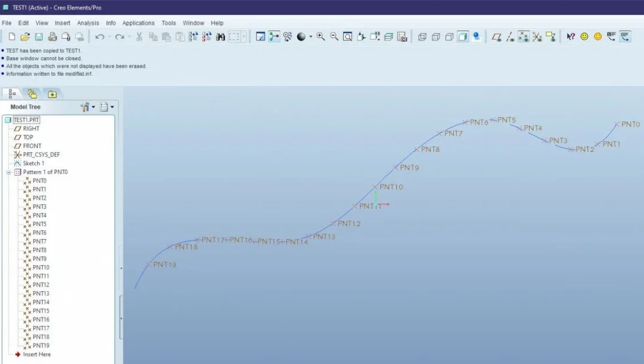Screen dimensions: 644x364
Task: Click the Save file icon
Action: pyautogui.click(x=39, y=37)
